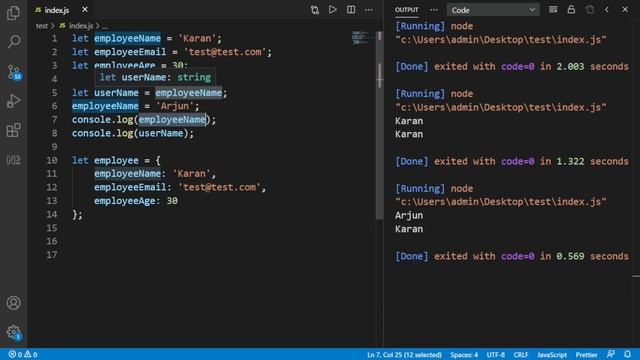Click 'Karan' string on line 1
Screen dimensions: 640x360
point(197,38)
